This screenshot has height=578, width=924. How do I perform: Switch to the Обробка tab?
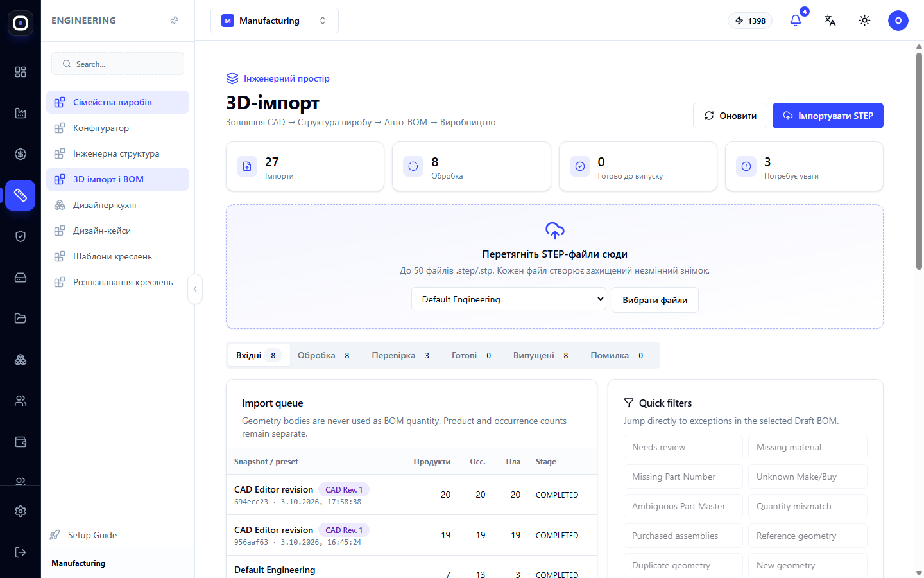(324, 355)
